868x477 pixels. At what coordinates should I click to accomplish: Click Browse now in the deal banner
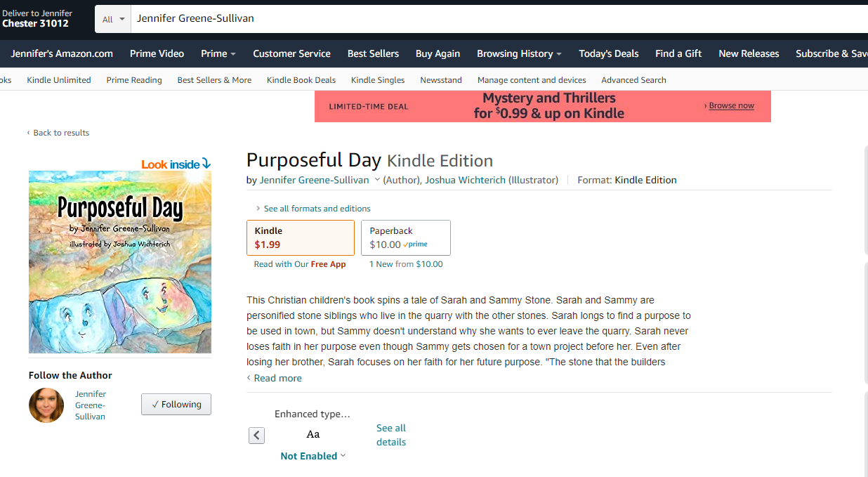click(x=731, y=105)
